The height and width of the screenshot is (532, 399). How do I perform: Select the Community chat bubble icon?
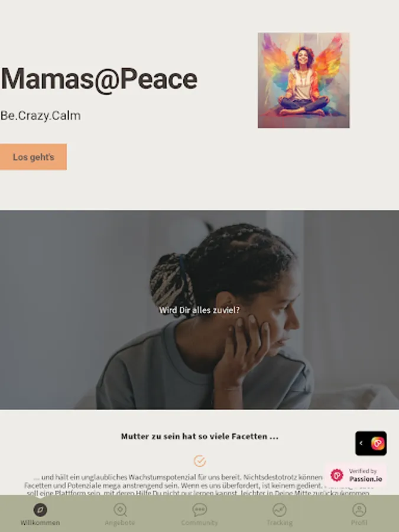coord(200,510)
